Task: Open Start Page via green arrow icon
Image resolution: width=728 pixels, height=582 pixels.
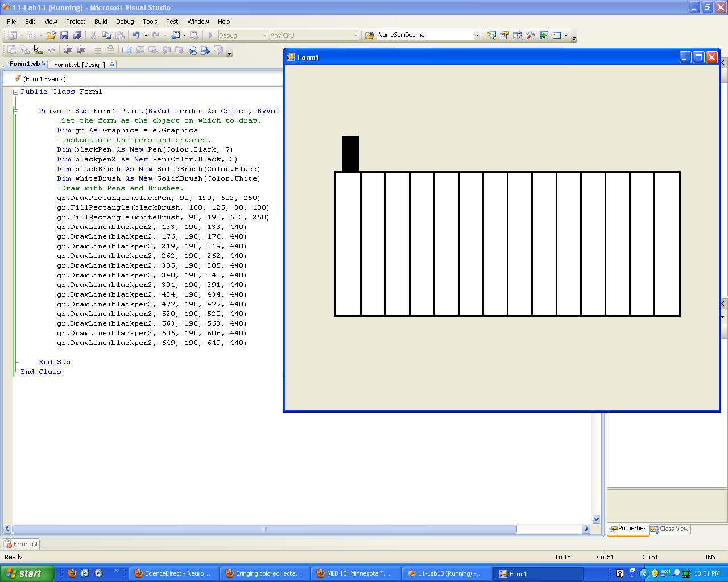Action: click(x=543, y=35)
